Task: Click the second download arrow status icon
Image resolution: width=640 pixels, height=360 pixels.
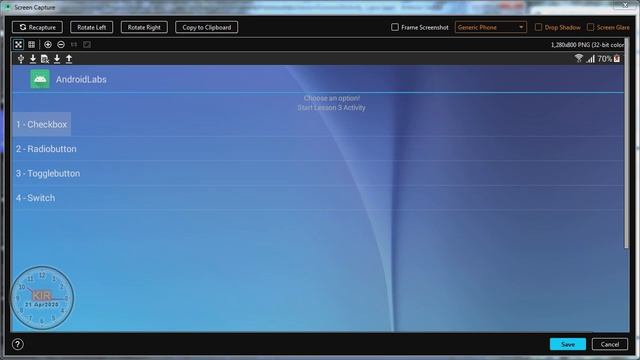Action: click(x=57, y=59)
